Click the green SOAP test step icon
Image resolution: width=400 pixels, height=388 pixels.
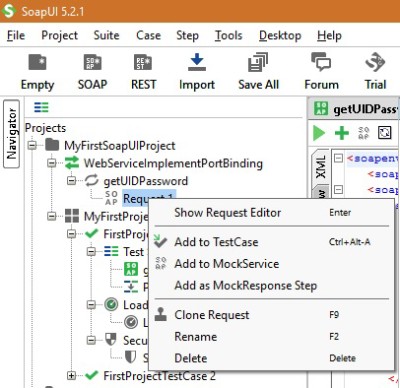coord(131,269)
